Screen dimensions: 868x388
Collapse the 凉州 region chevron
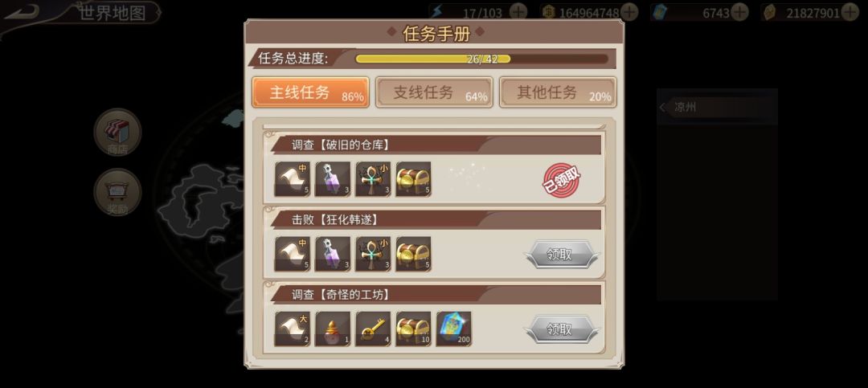pos(662,108)
